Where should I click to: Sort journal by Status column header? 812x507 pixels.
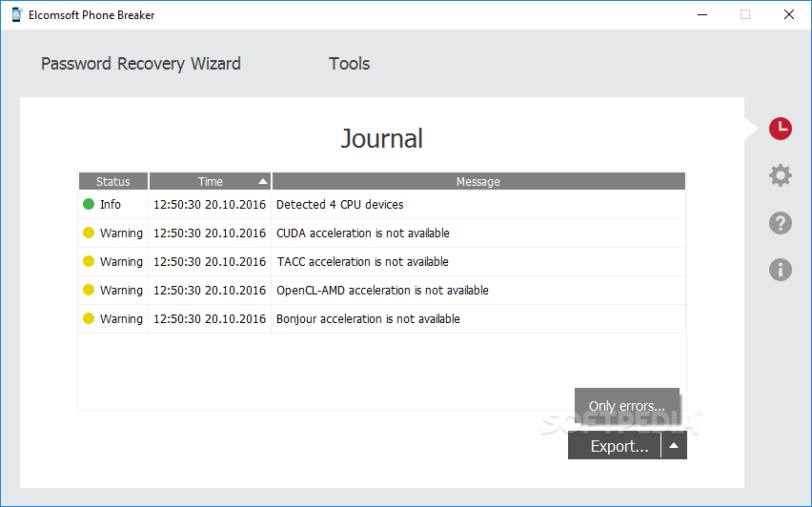coord(112,181)
